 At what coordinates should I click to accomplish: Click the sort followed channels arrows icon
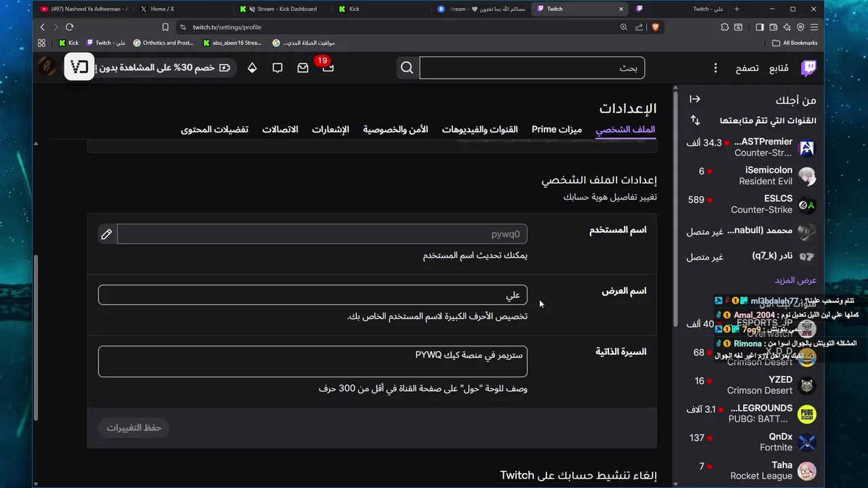(695, 120)
